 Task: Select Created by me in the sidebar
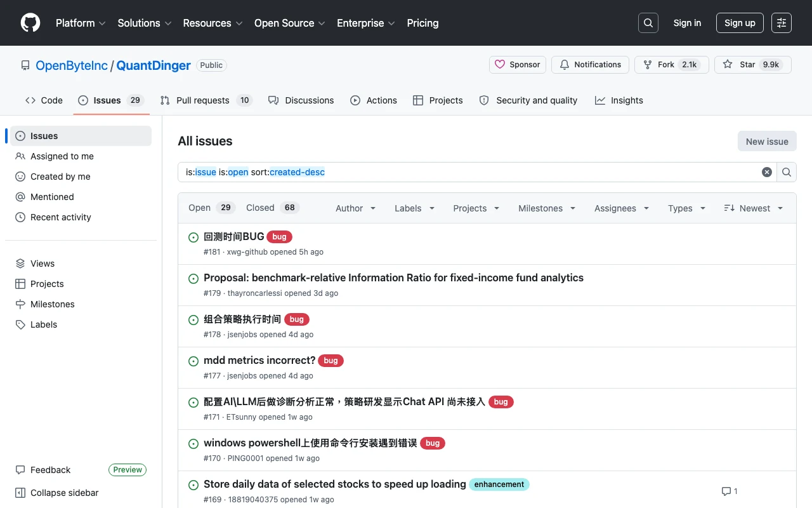pos(81,177)
